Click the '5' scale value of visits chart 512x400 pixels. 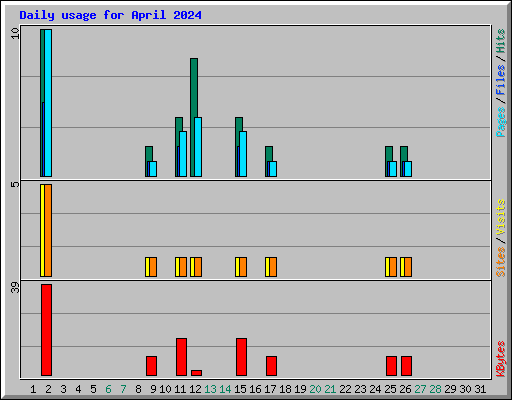[15, 184]
